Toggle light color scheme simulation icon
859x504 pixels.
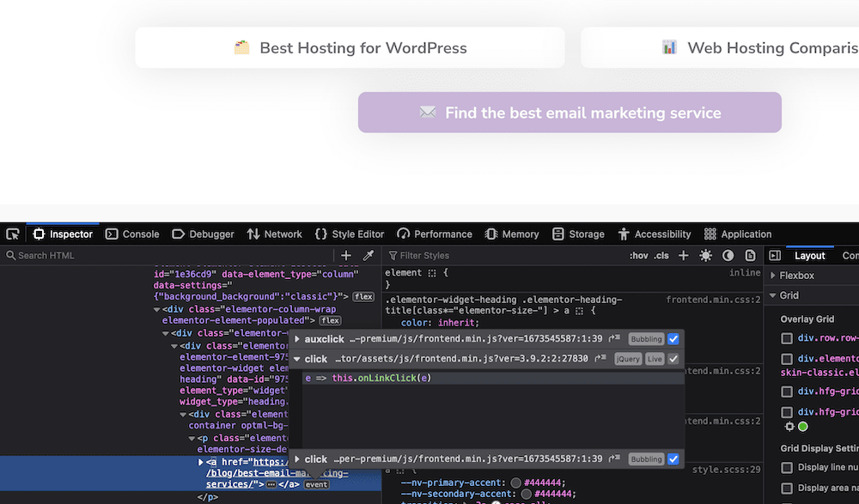pos(705,255)
